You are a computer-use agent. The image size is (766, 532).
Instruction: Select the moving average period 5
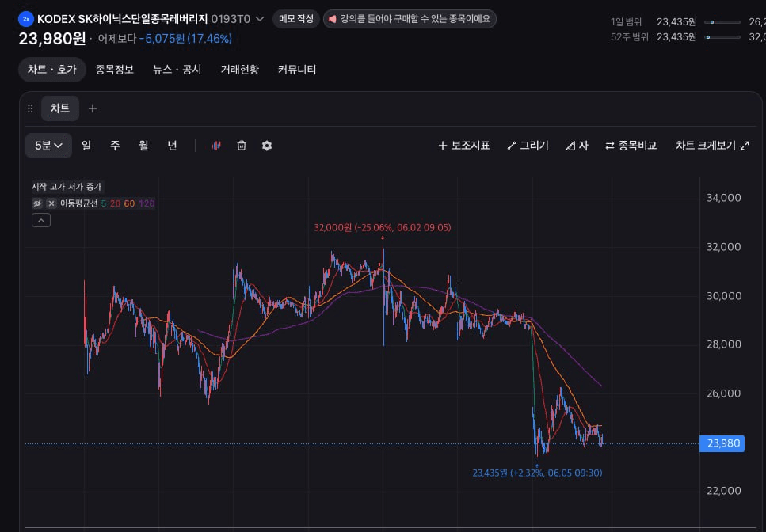[104, 203]
